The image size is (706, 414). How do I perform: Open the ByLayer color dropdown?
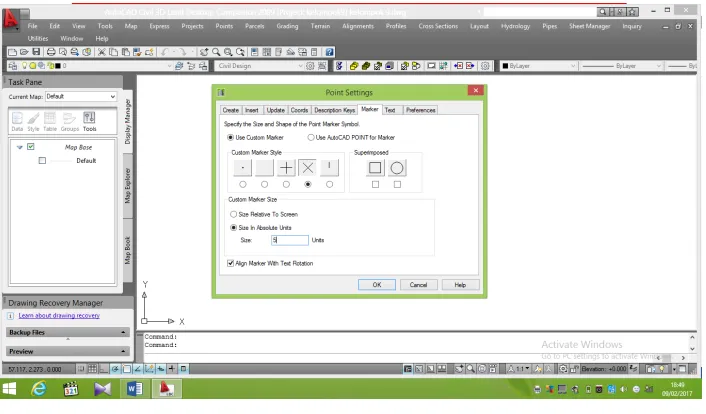point(573,66)
